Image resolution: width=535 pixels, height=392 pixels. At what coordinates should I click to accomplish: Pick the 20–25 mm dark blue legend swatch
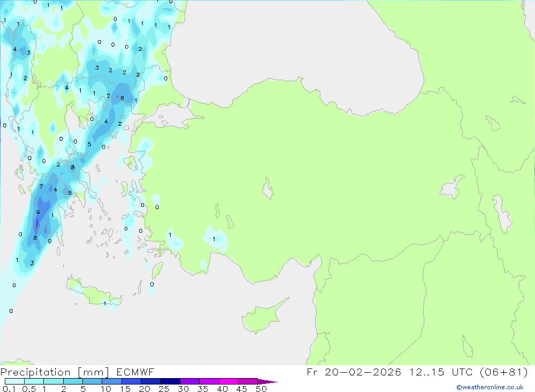[150, 381]
